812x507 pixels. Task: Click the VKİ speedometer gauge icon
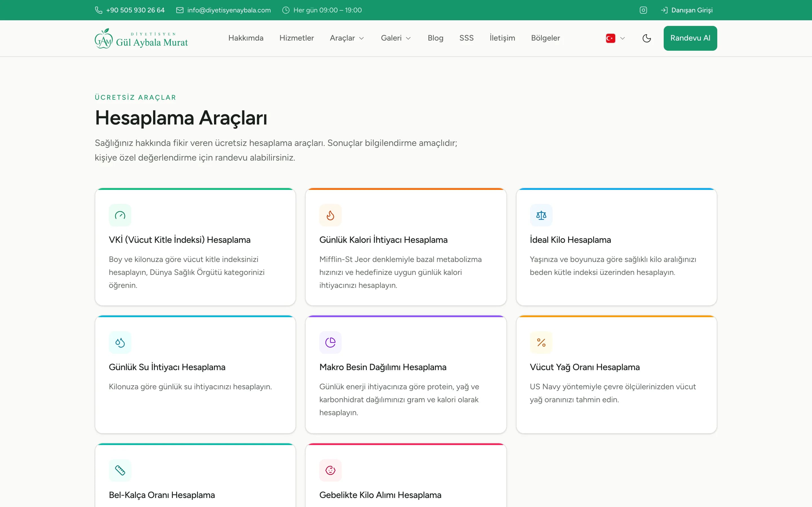coord(120,215)
